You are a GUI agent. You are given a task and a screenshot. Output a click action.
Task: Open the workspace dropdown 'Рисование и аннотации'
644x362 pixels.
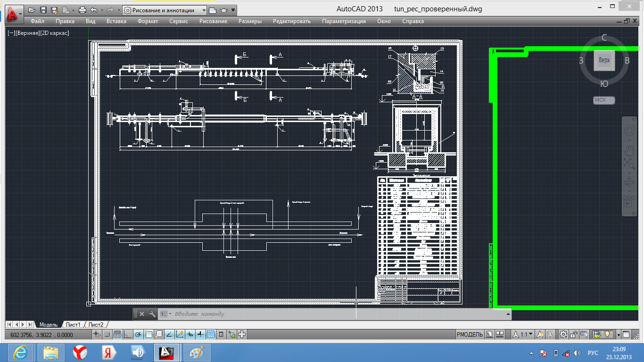(x=165, y=10)
